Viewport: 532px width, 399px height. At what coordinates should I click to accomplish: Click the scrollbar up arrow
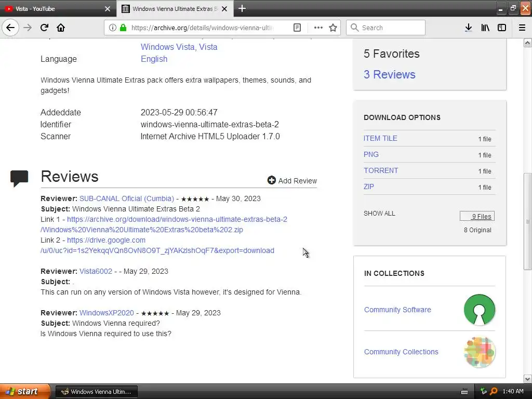click(x=527, y=43)
